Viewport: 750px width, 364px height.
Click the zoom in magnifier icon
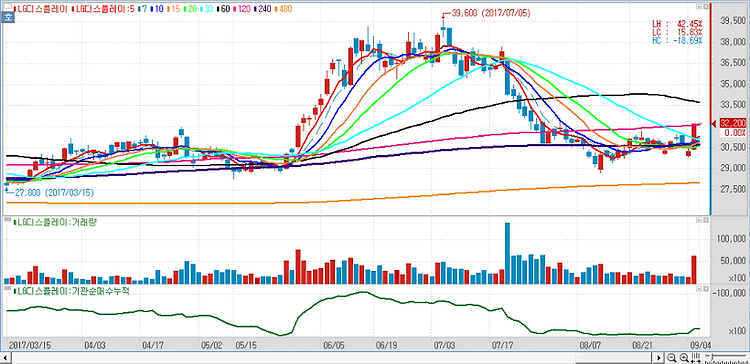tap(684, 358)
